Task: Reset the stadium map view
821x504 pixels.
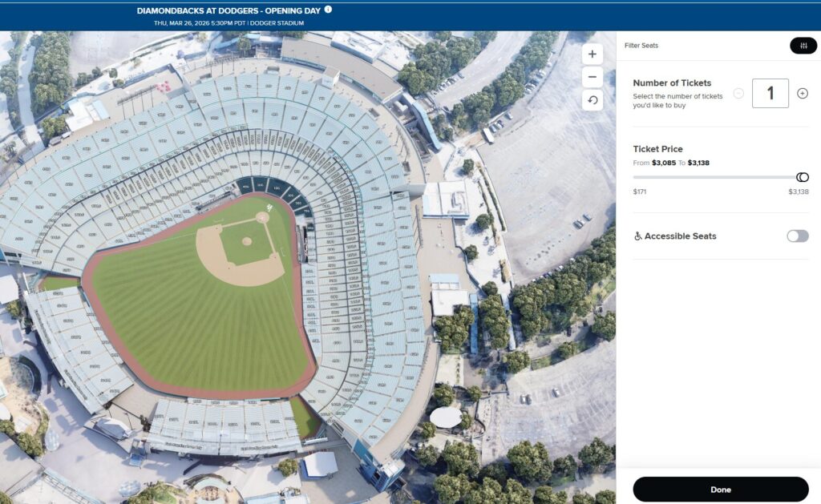Action: (x=592, y=100)
